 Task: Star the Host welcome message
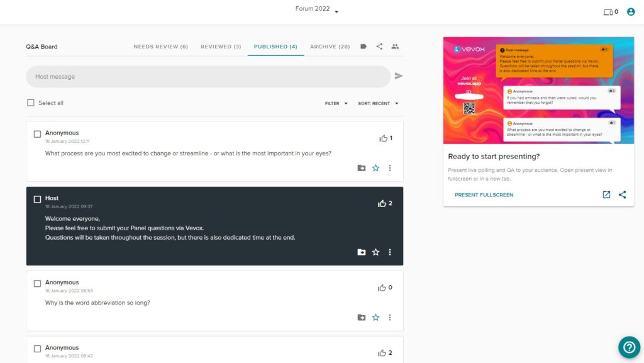(x=376, y=252)
